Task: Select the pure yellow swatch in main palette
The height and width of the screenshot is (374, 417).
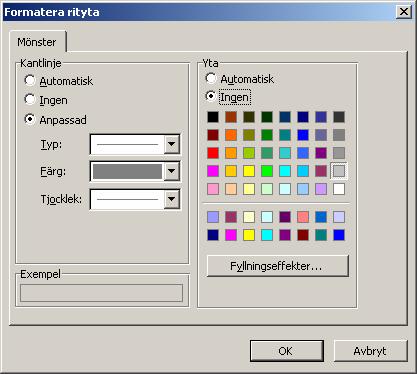Action: coord(249,171)
